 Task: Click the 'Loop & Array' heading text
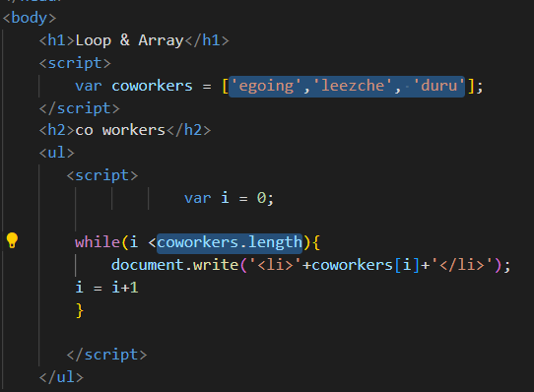[x=129, y=40]
